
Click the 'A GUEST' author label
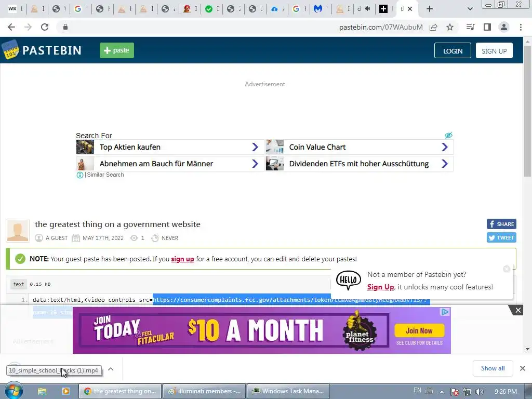click(x=57, y=238)
